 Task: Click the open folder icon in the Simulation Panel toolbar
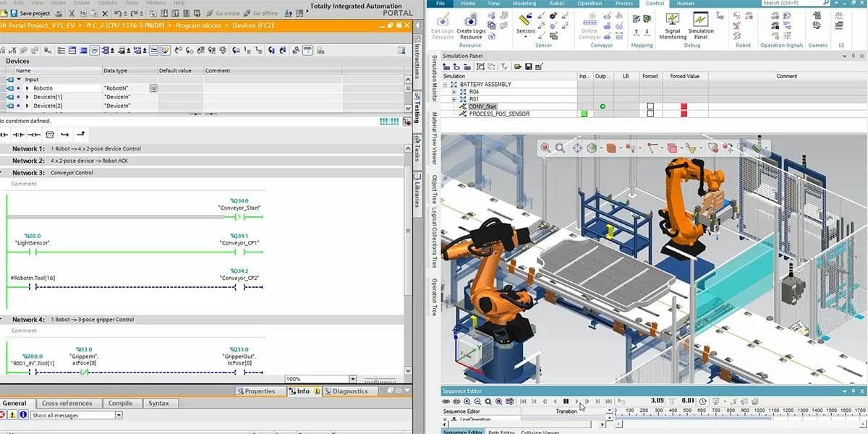pyautogui.click(x=518, y=67)
